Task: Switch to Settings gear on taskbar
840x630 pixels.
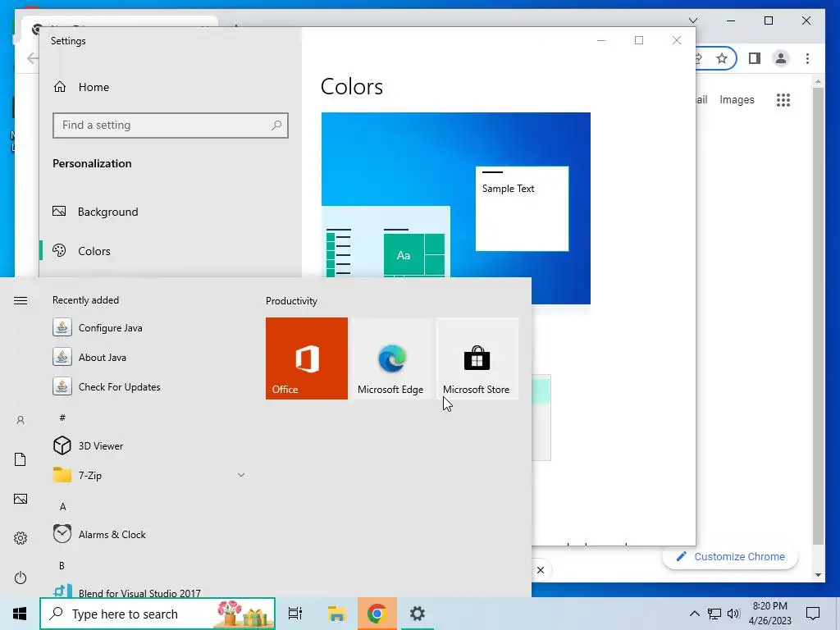Action: pyautogui.click(x=418, y=614)
